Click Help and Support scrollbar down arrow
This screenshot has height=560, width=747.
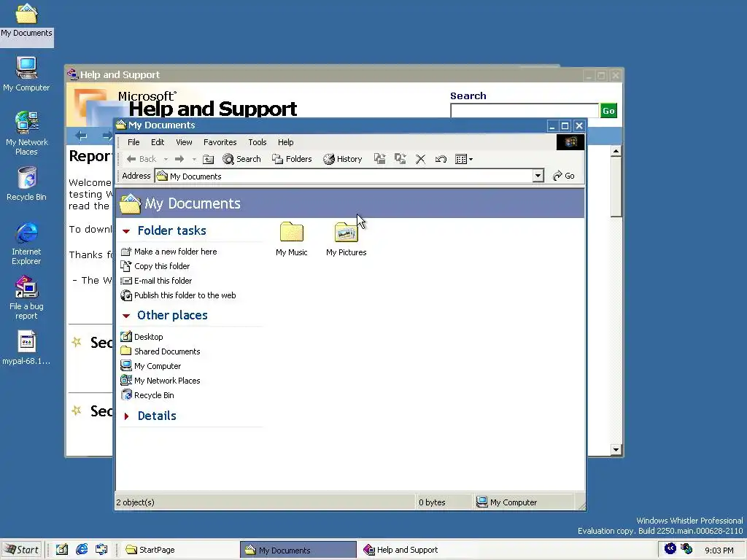616,449
